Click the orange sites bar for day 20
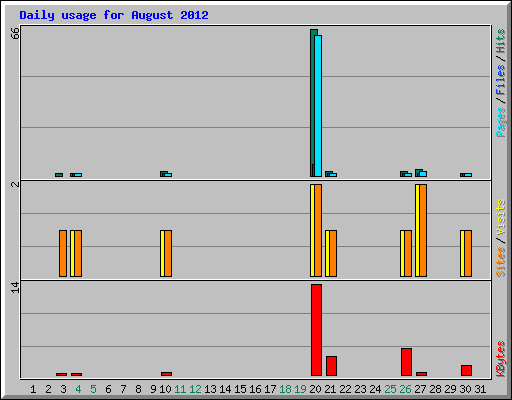The height and width of the screenshot is (400, 512). tap(318, 230)
